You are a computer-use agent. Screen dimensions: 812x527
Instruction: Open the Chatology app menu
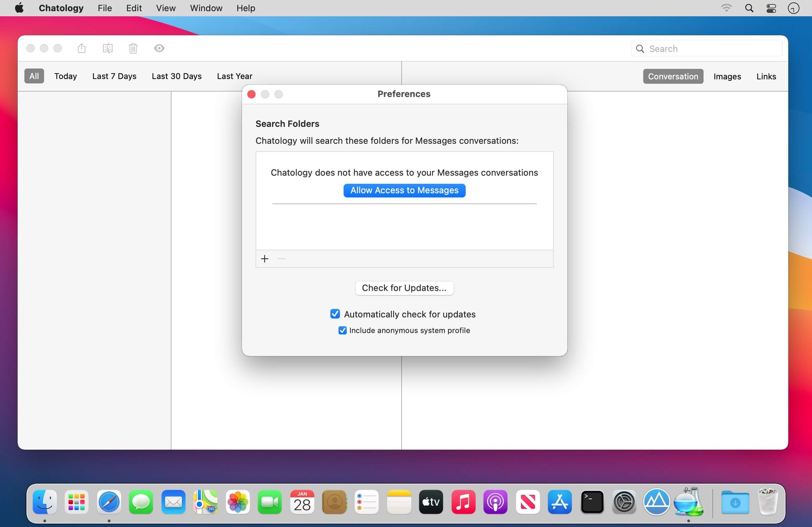tap(61, 8)
